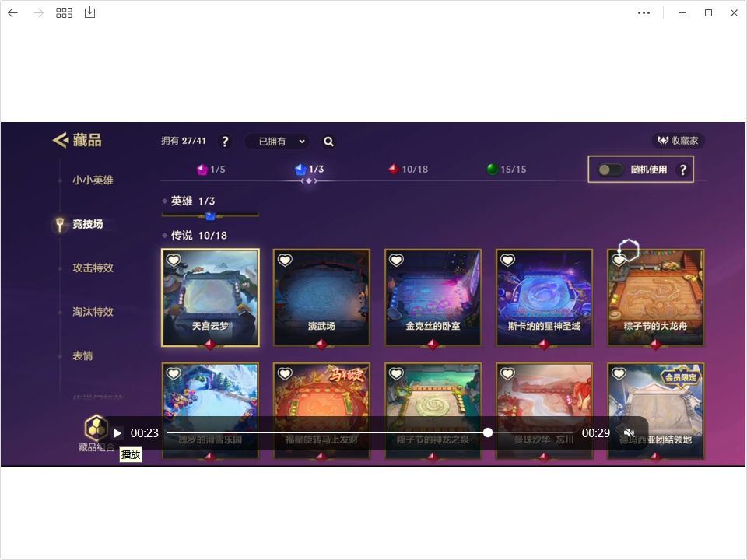Click the viewer's forward arrow
This screenshot has height=560, width=747.
point(39,13)
